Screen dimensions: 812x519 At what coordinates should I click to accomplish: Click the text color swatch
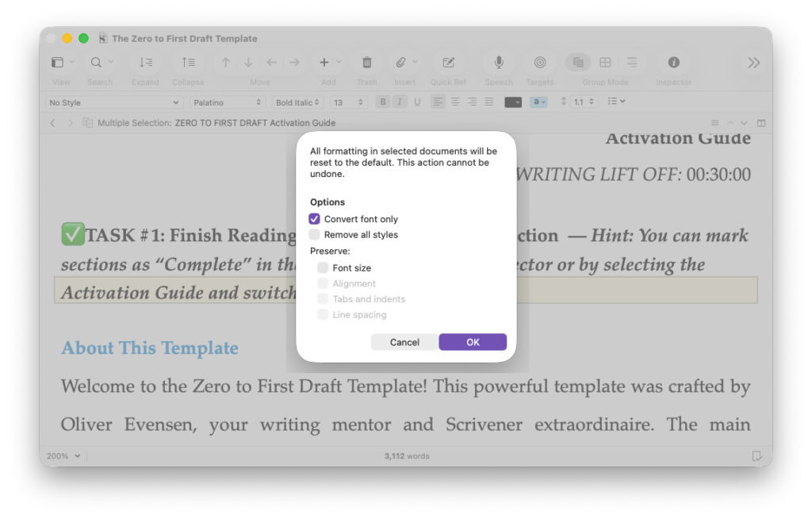513,102
